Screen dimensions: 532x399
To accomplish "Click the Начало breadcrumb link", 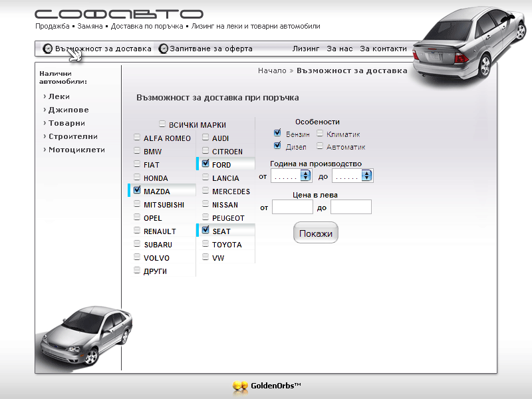I will click(x=272, y=70).
